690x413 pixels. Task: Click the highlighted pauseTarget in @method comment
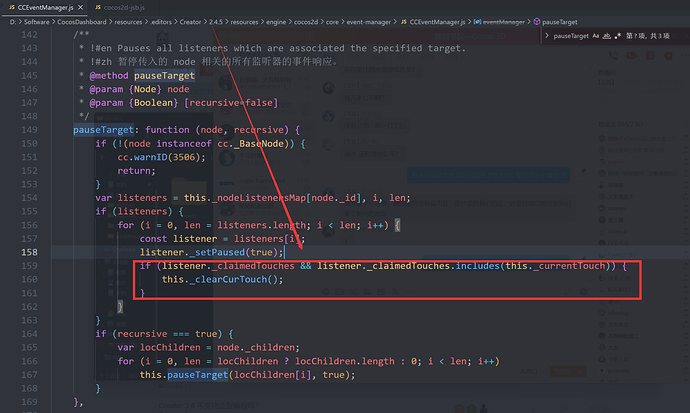pyautogui.click(x=164, y=76)
